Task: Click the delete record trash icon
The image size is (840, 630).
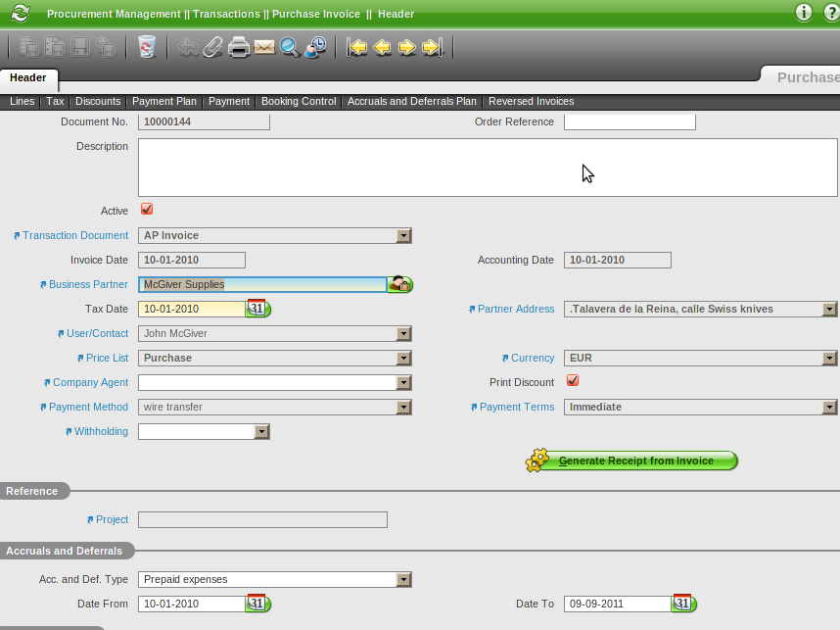Action: tap(147, 47)
